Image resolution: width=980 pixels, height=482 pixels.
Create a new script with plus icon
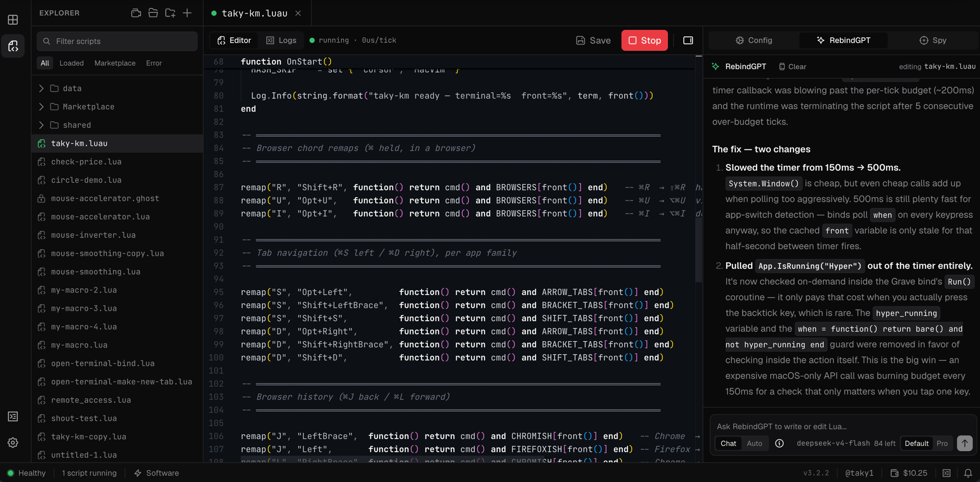pyautogui.click(x=187, y=13)
